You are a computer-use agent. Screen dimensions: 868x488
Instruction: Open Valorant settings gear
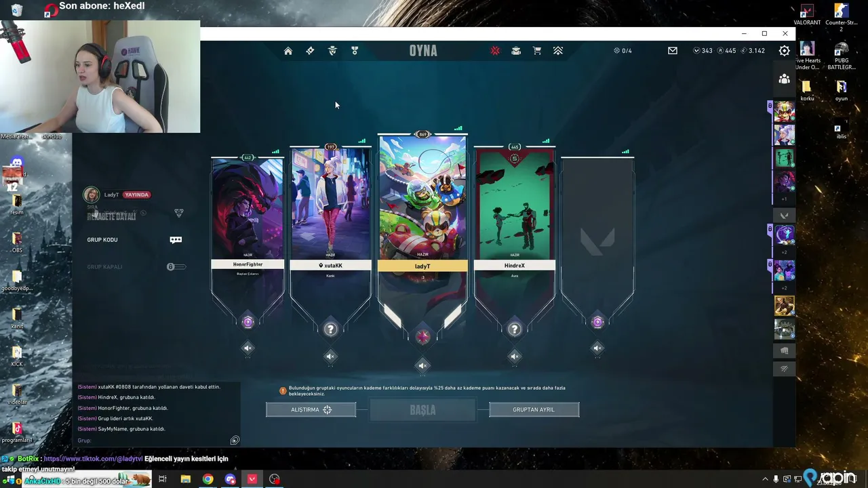785,51
